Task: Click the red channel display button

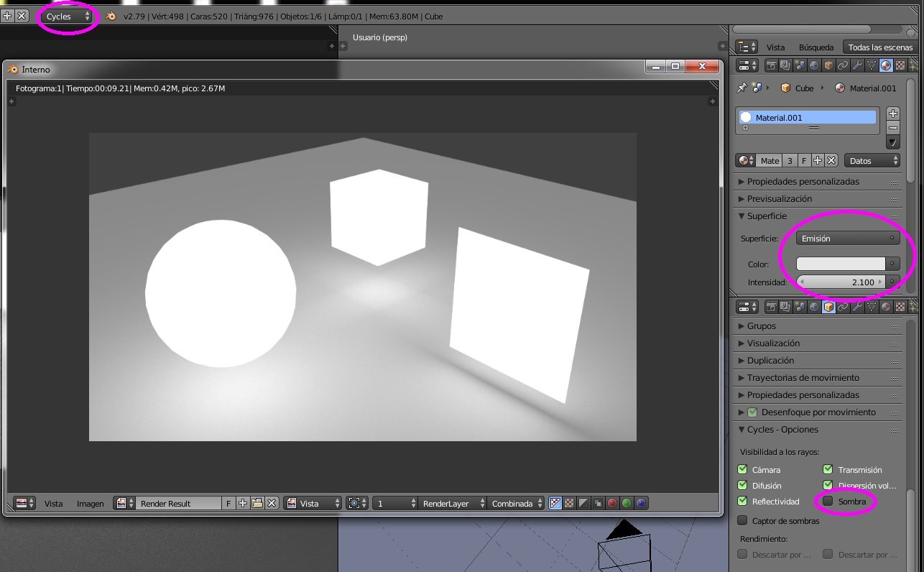Action: click(x=612, y=504)
